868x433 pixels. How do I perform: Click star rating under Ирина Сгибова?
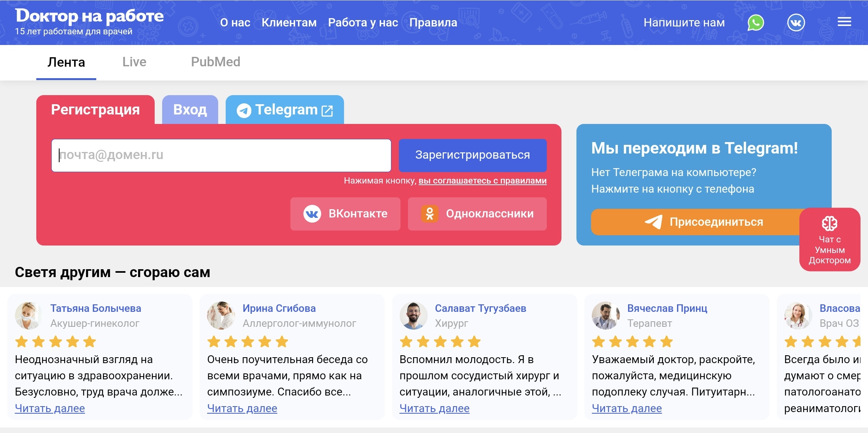click(248, 341)
